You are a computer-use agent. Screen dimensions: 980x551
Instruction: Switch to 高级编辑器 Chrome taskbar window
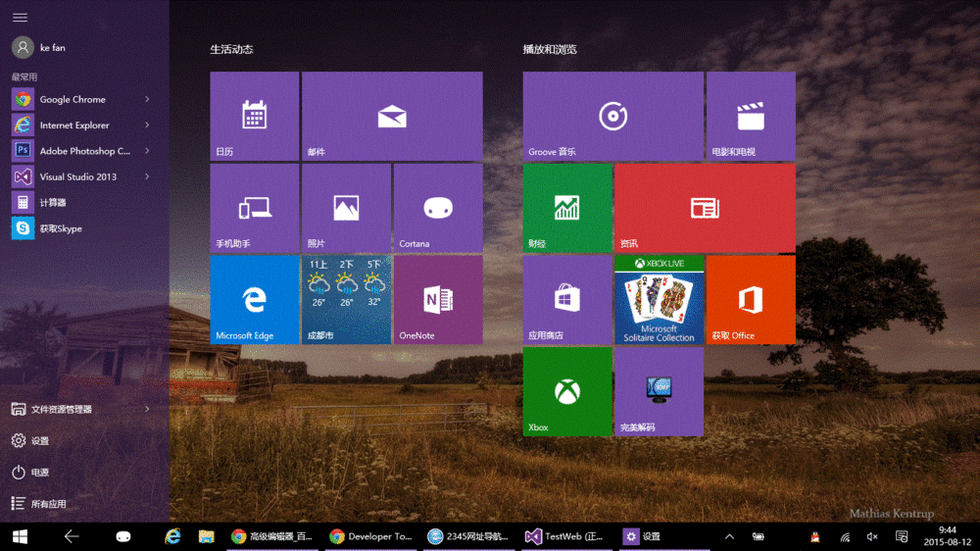tap(271, 536)
